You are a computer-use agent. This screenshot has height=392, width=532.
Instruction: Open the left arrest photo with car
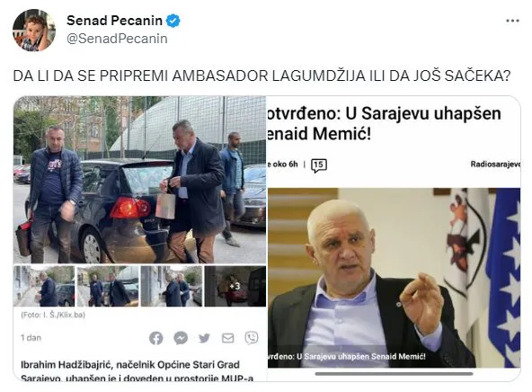click(139, 180)
